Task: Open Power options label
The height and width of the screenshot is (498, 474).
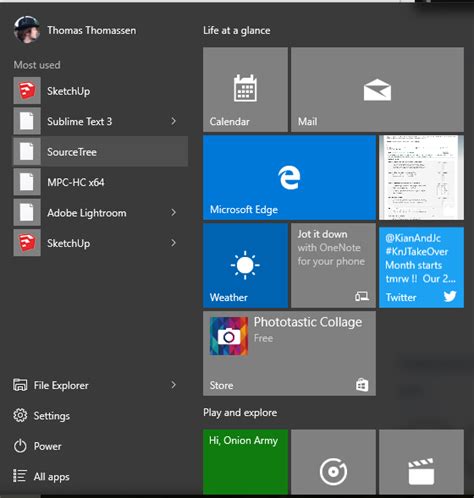Action: [47, 446]
